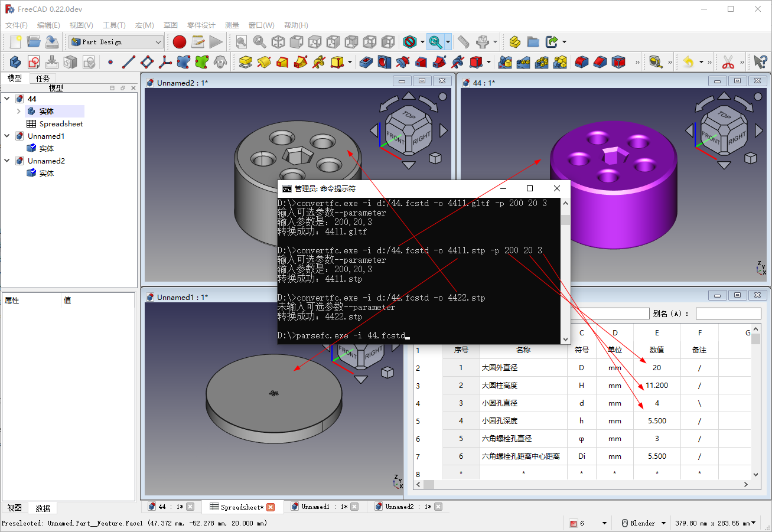Click the Open file folder icon
Screen dimensions: 772x532
tap(34, 41)
